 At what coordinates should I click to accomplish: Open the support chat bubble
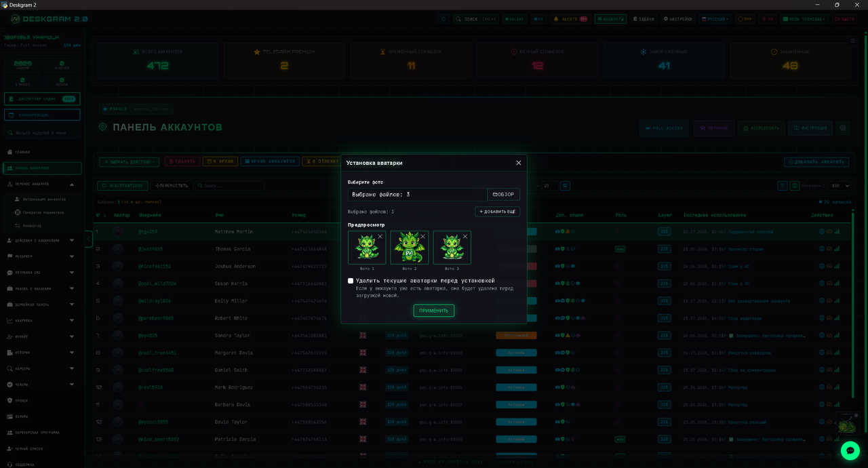coord(850,450)
